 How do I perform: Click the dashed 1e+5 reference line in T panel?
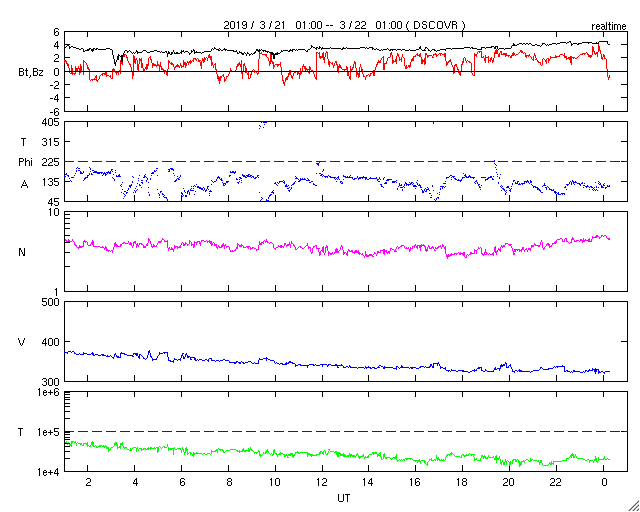pos(346,432)
